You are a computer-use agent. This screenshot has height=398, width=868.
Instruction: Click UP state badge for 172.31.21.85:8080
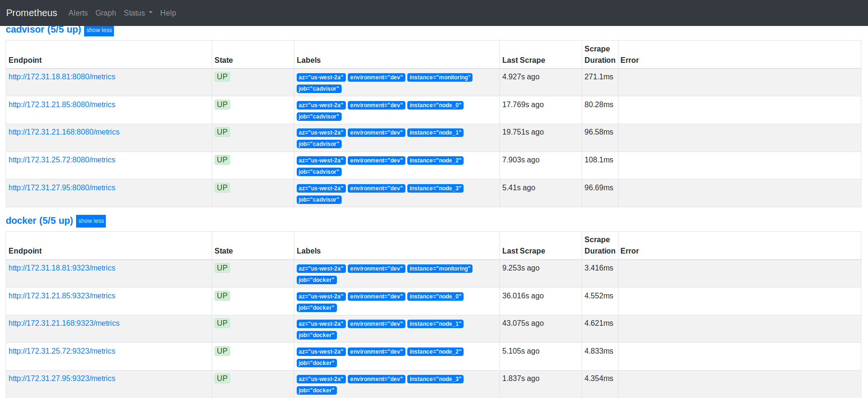(x=222, y=104)
